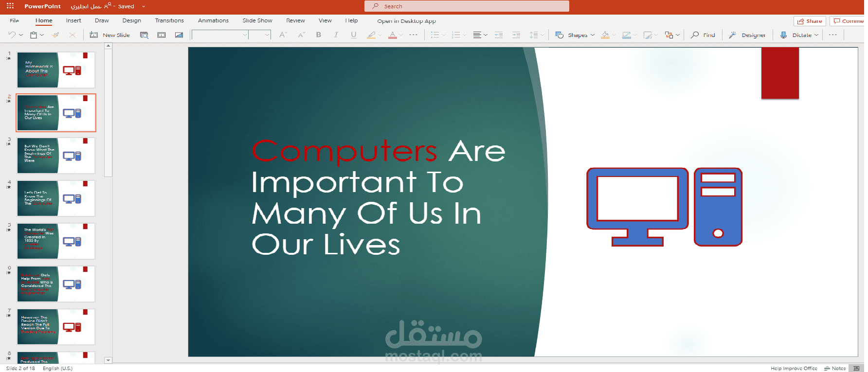This screenshot has width=868, height=372.
Task: Apply the shape fill paint bucket
Action: tap(605, 35)
